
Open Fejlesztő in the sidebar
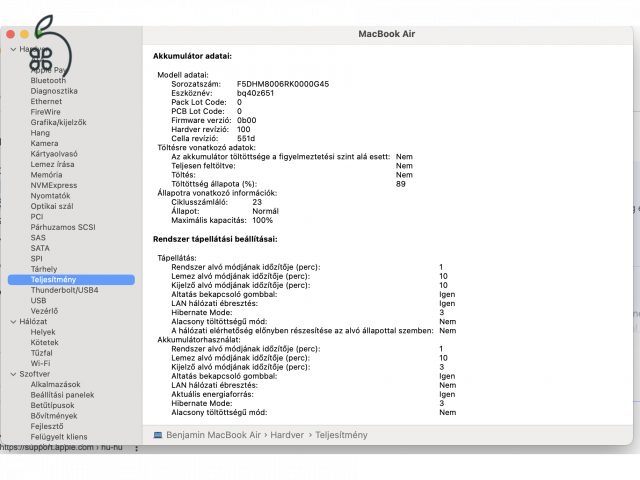click(47, 427)
